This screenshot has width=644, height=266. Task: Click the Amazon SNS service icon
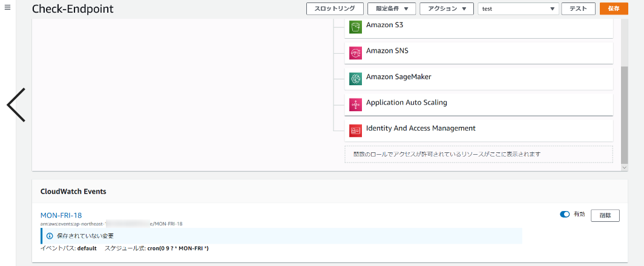pyautogui.click(x=355, y=53)
